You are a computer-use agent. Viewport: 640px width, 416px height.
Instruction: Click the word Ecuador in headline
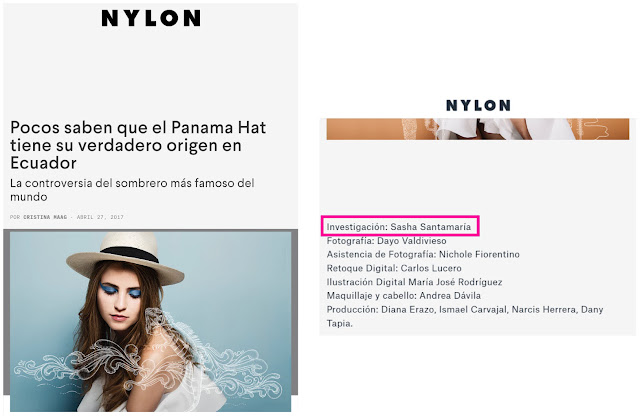click(x=43, y=163)
